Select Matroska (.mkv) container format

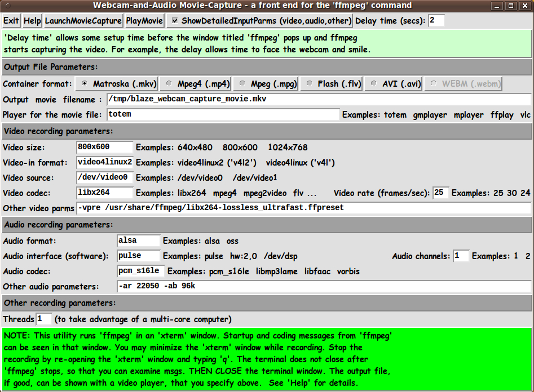pos(116,84)
